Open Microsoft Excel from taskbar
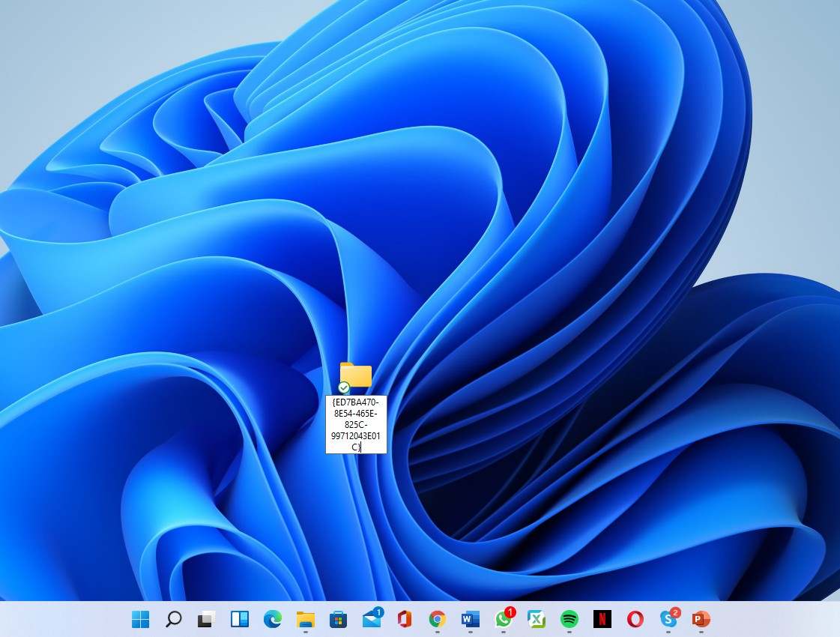Screen dimensions: 840x637 click(x=537, y=619)
